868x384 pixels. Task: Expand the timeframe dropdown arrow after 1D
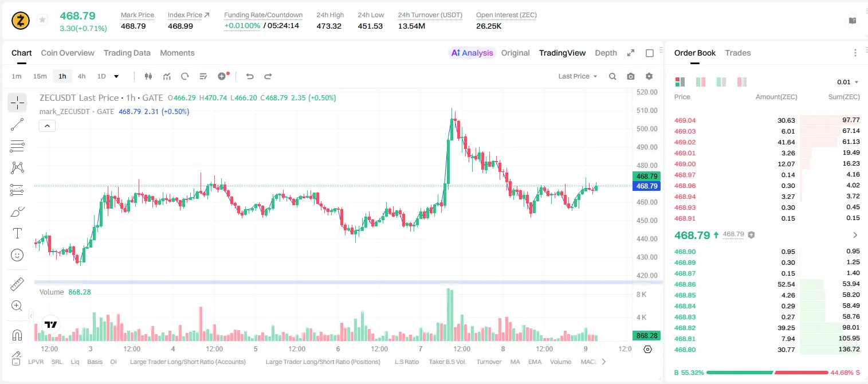point(116,76)
